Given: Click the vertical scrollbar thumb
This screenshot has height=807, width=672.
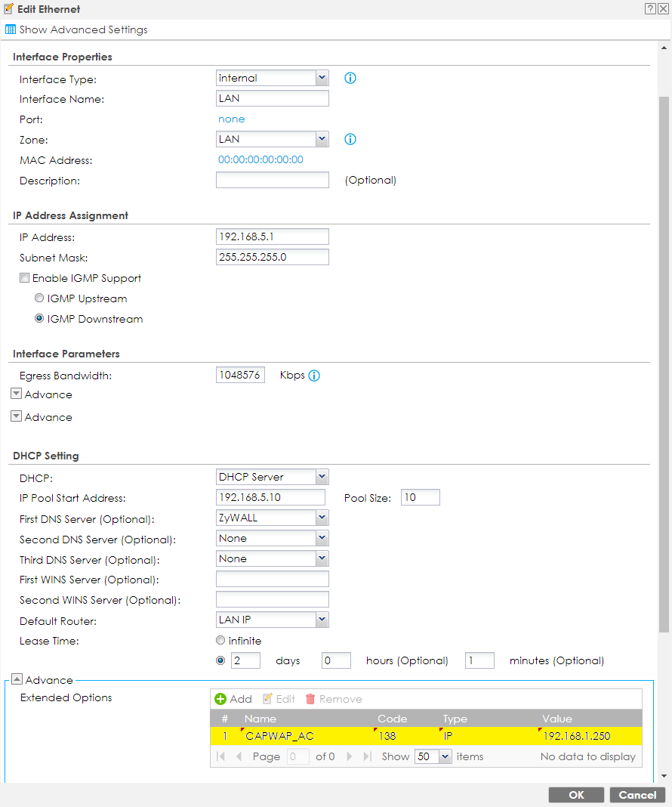Looking at the screenshot, I should tap(664, 364).
